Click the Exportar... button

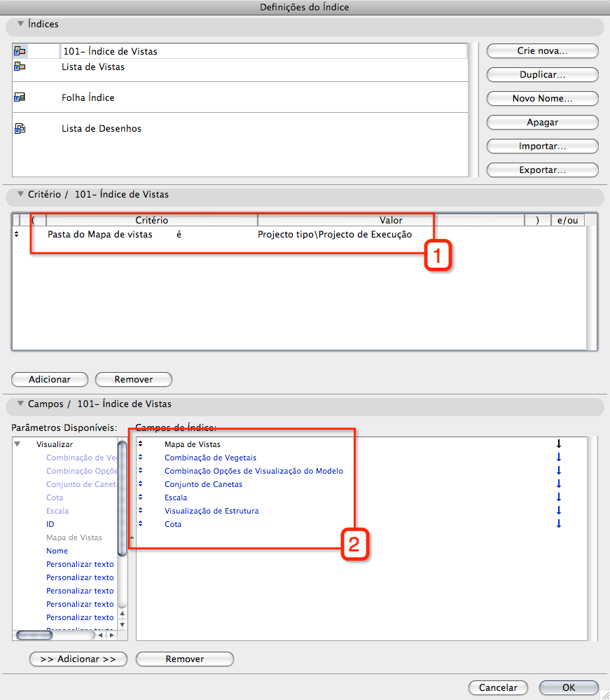click(542, 170)
